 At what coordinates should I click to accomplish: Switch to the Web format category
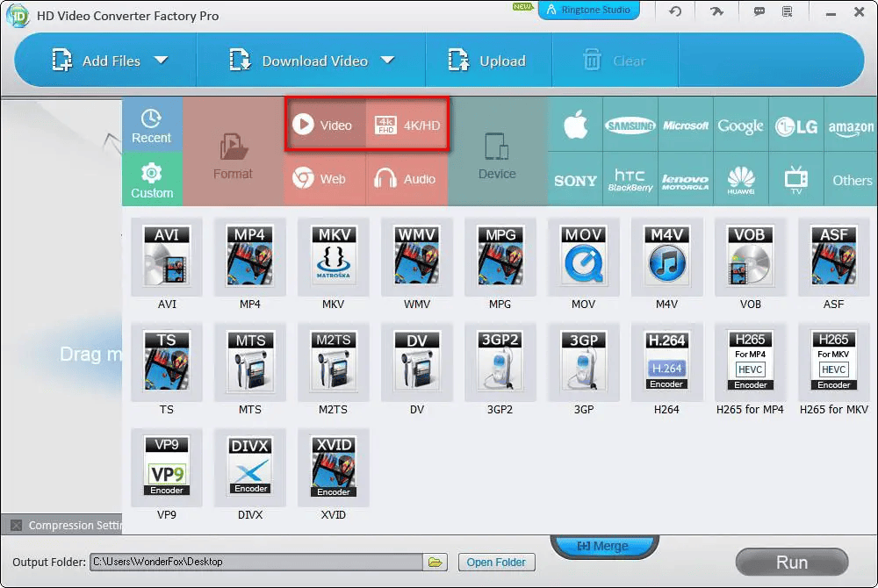point(324,179)
